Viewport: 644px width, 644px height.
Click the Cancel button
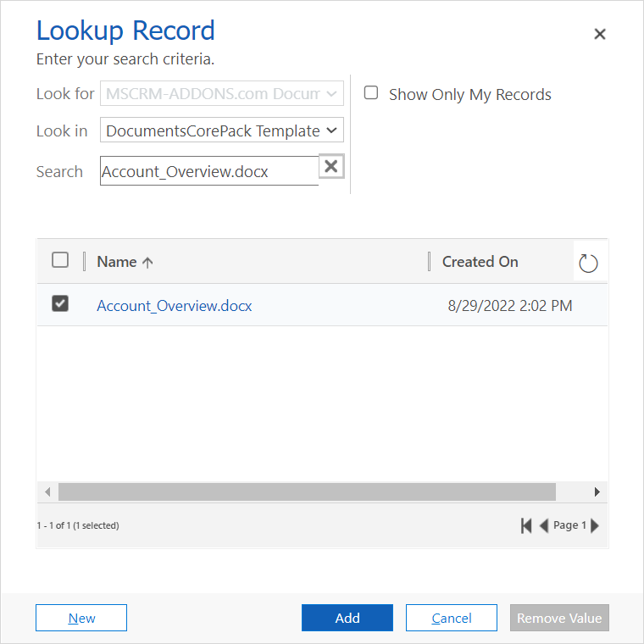pyautogui.click(x=452, y=618)
